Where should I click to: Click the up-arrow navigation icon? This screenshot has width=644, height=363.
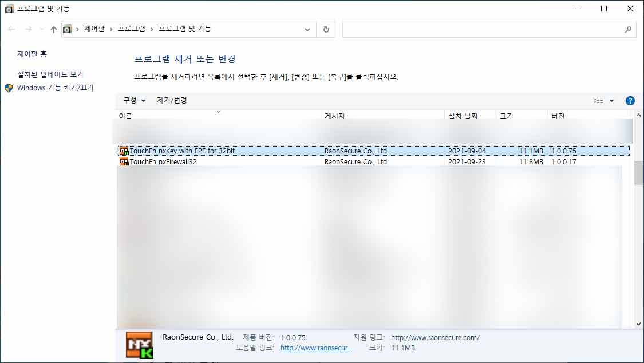click(x=53, y=29)
